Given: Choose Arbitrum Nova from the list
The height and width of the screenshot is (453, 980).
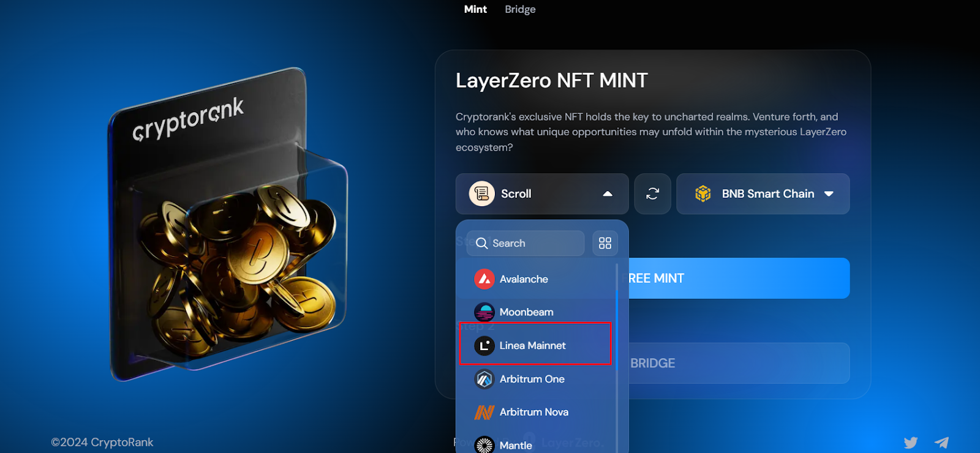Looking at the screenshot, I should [x=537, y=412].
